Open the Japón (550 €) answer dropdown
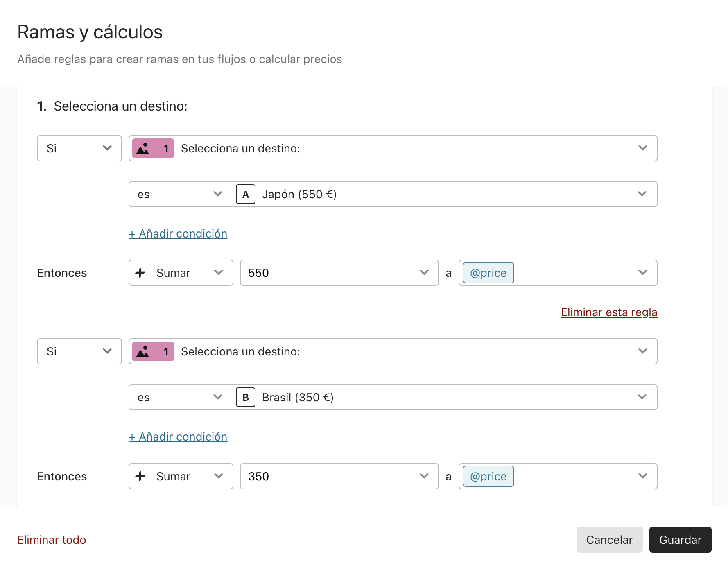 (x=445, y=194)
